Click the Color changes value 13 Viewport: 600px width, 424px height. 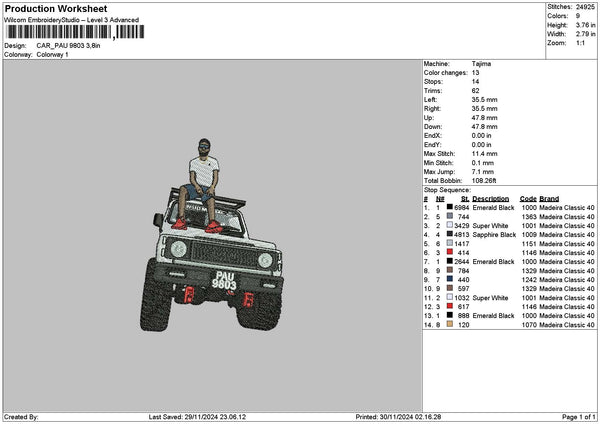tap(475, 73)
